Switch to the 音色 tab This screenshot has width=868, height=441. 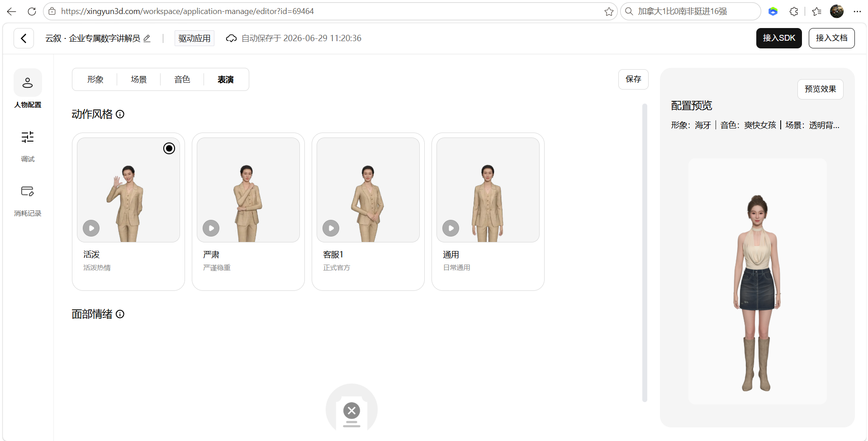(182, 80)
